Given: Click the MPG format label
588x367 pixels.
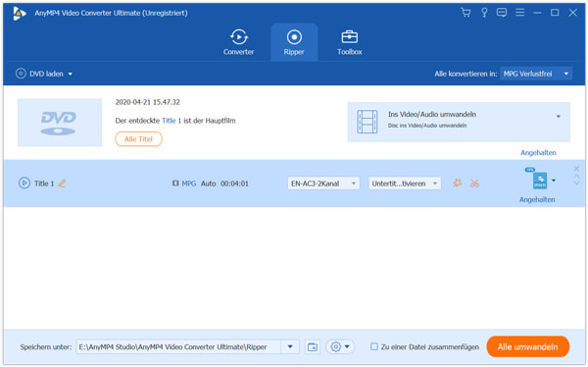Looking at the screenshot, I should click(188, 183).
